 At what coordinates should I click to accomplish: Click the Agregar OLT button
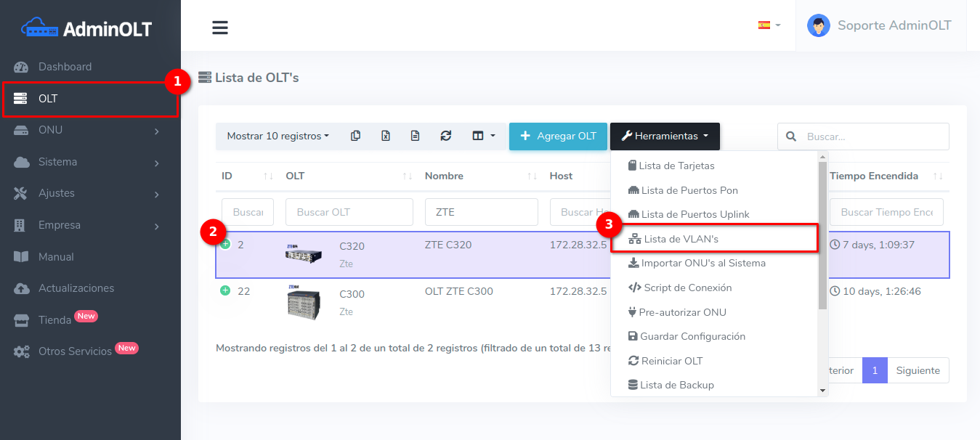tap(558, 136)
